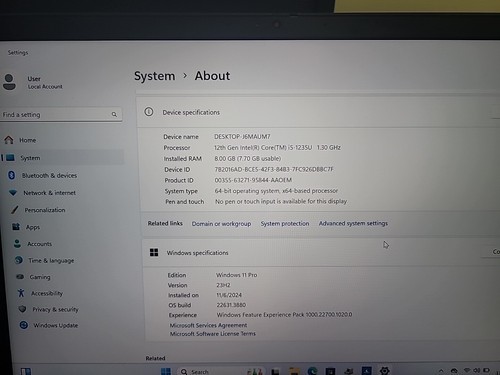
Task: Collapse the Windows specifications section
Action: 321,252
